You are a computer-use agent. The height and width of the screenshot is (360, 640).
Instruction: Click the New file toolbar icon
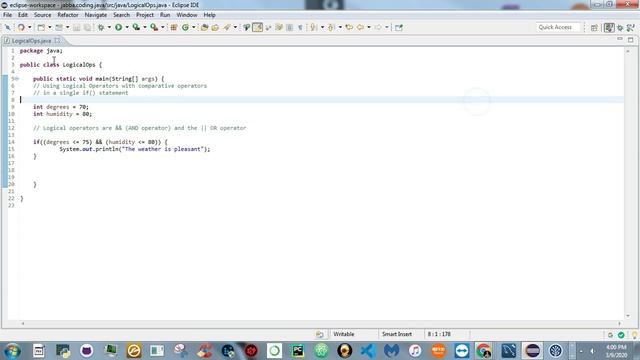coord(41,27)
